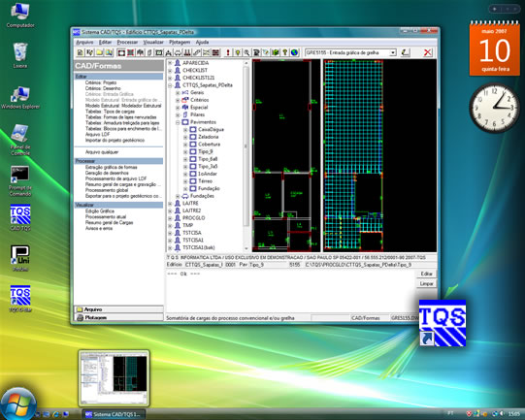Open the Computador desktop icon

point(20,16)
